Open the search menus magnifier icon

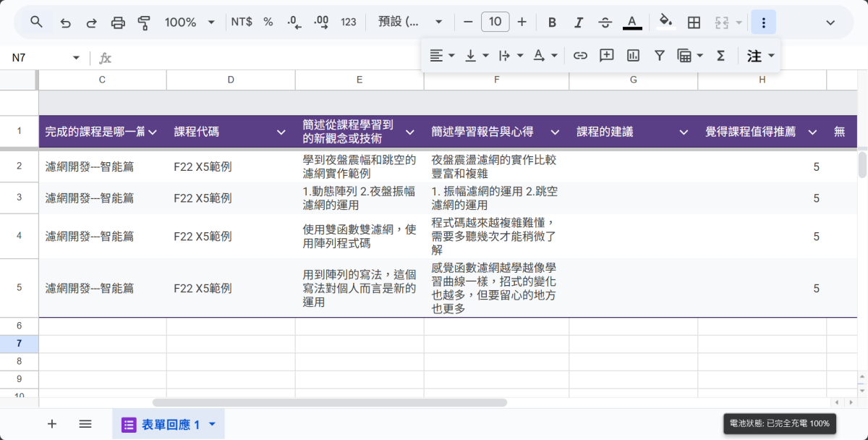(36, 22)
